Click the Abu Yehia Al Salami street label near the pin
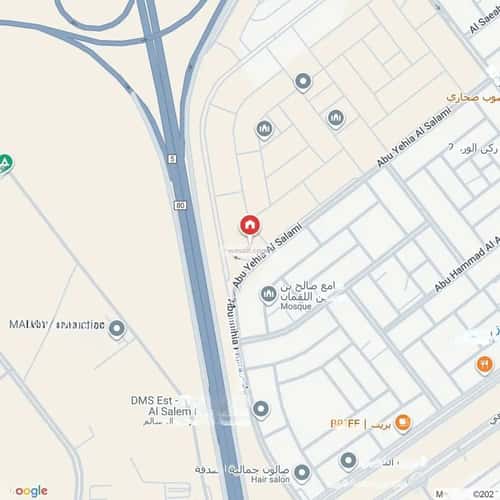Viewport: 500px width, 500px height. pyautogui.click(x=268, y=255)
